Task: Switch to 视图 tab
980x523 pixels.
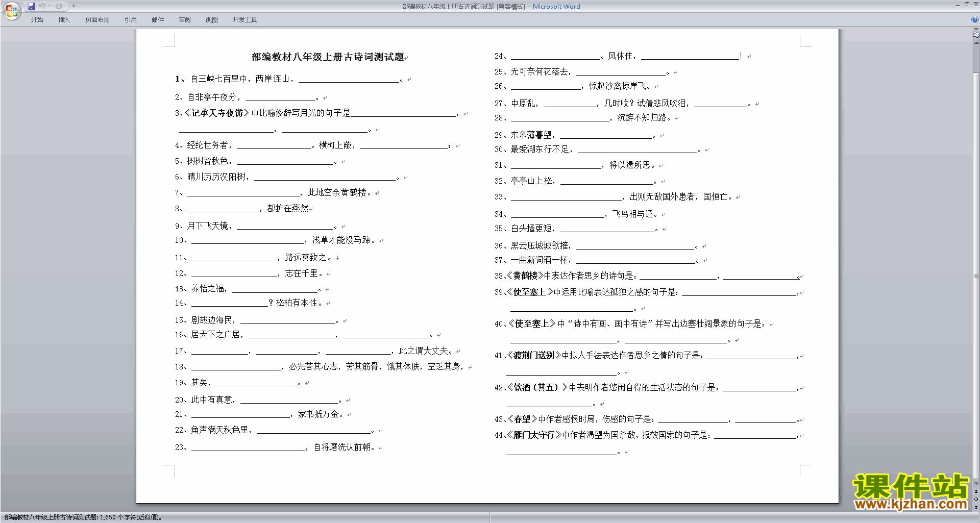Action: [x=212, y=19]
